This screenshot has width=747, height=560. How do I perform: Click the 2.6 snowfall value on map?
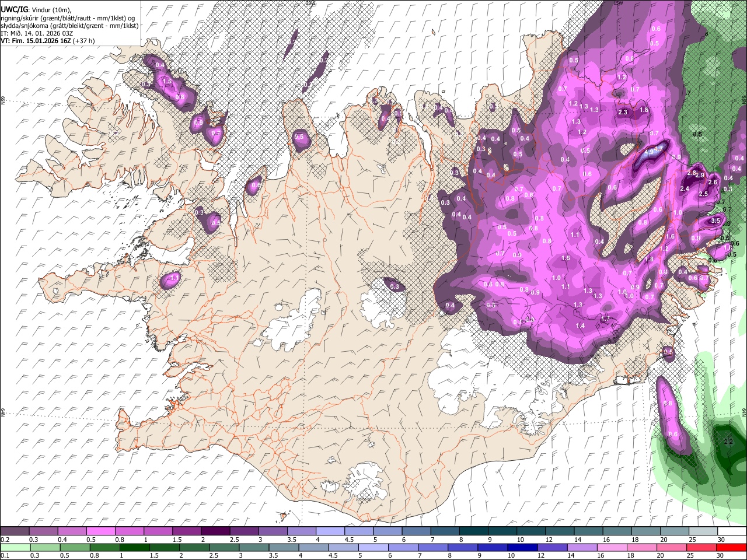[712, 183]
